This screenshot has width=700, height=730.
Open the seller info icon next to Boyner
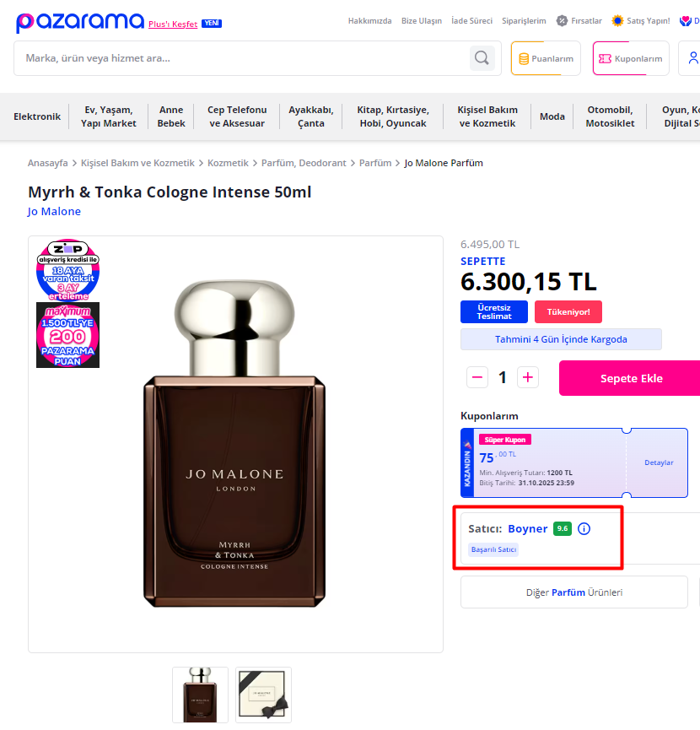click(584, 529)
